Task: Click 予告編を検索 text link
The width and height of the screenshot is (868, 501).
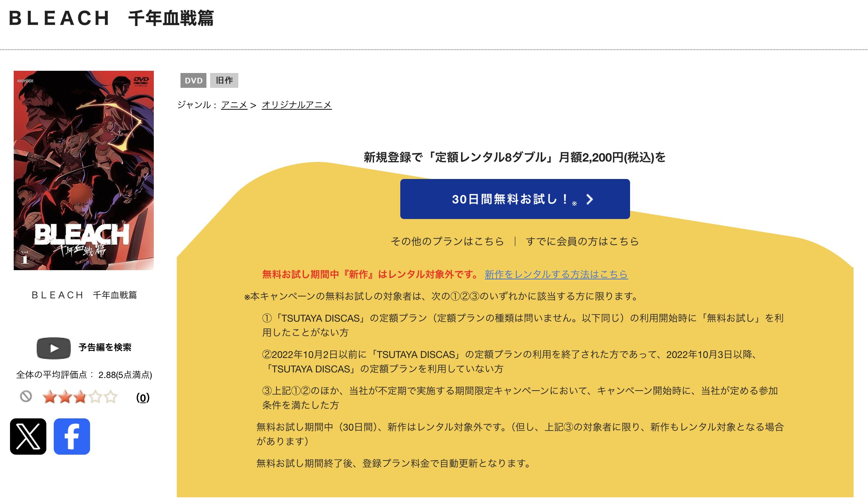Action: click(x=105, y=347)
